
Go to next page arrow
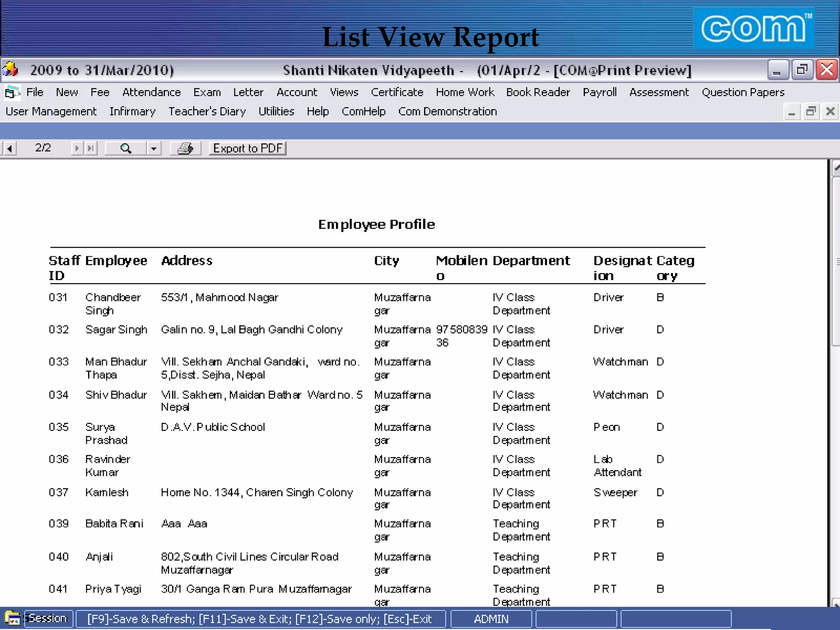[77, 148]
